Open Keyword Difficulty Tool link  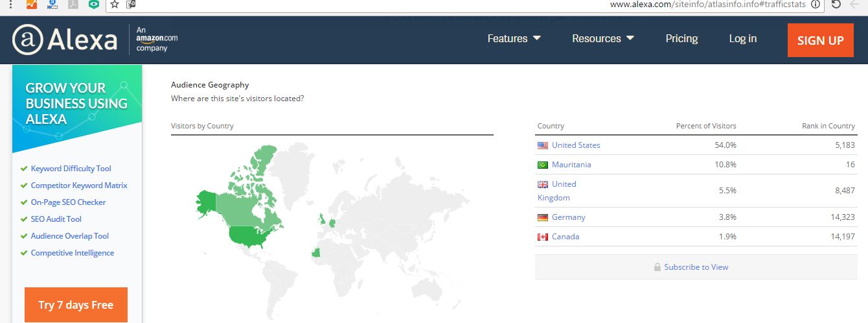click(x=71, y=169)
